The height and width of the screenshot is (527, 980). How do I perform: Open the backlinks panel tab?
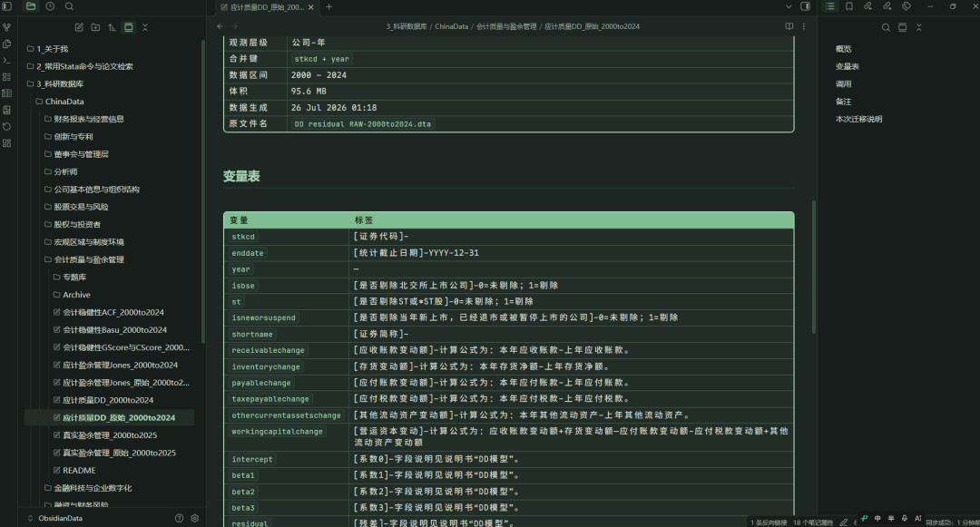point(868,6)
